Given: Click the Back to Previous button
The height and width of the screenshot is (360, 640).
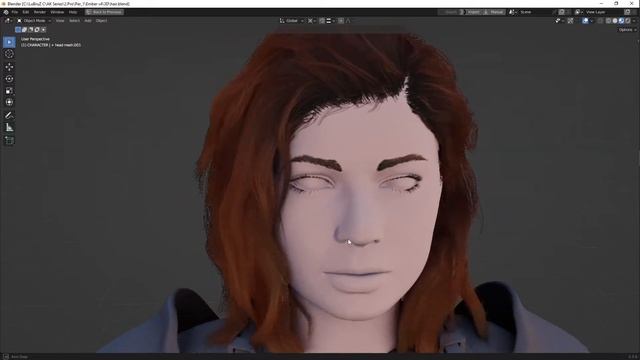Looking at the screenshot, I should (x=104, y=12).
